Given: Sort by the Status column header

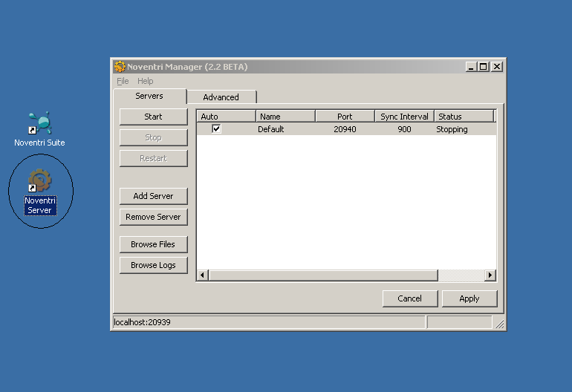Looking at the screenshot, I should click(464, 117).
